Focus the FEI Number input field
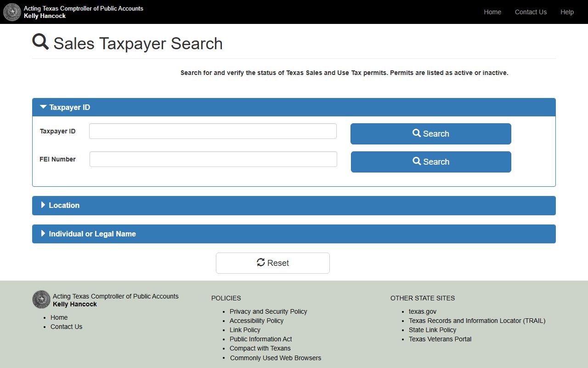Image resolution: width=588 pixels, height=368 pixels. tap(213, 159)
